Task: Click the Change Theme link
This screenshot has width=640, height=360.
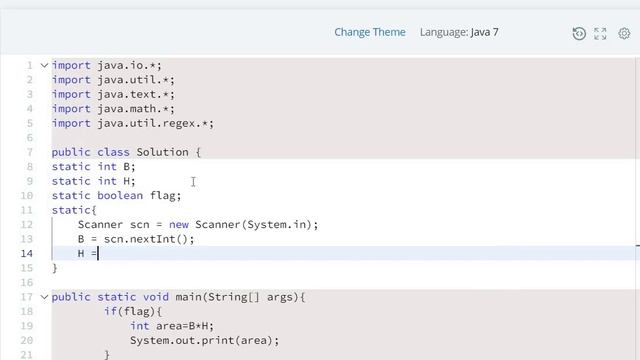Action: tap(370, 32)
